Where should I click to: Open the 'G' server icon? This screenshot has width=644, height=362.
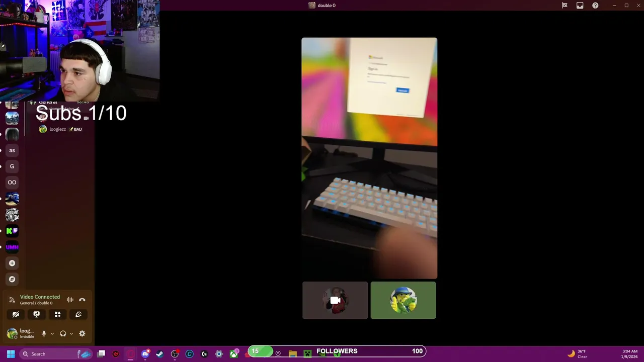coord(12,166)
